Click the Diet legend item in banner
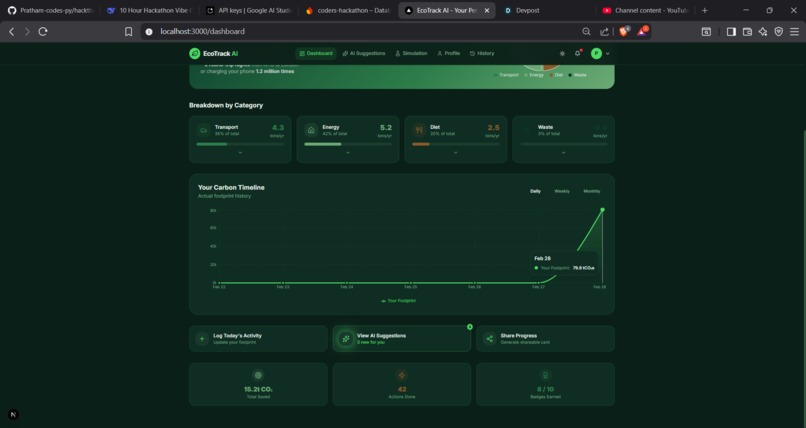 point(556,75)
